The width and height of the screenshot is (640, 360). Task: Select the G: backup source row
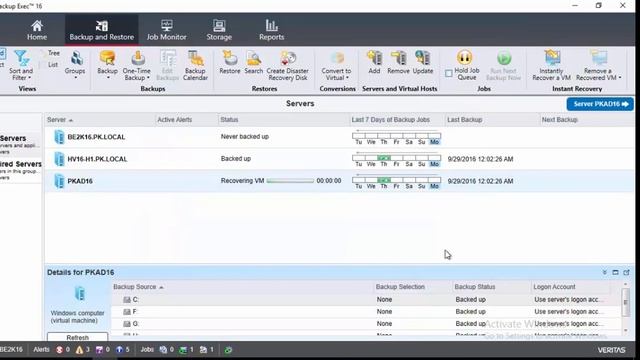click(x=366, y=324)
